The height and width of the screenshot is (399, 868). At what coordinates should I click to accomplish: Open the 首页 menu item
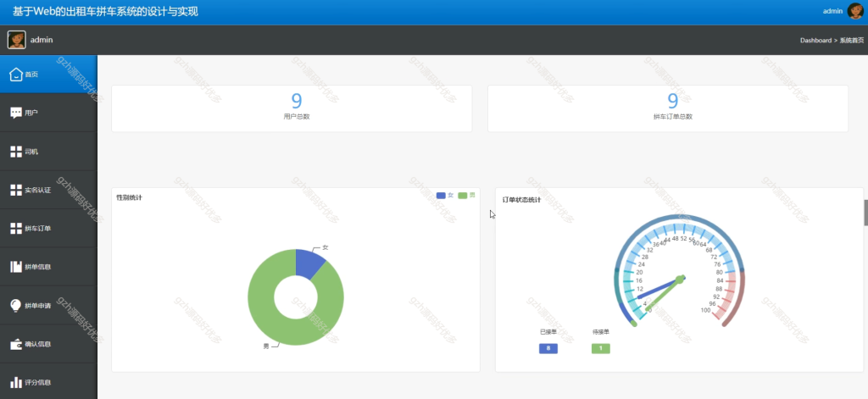(48, 75)
